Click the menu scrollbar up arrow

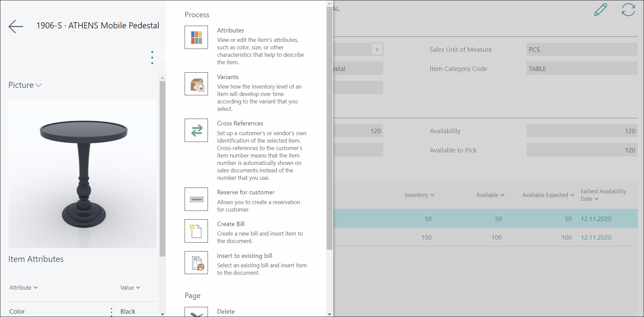[330, 3]
